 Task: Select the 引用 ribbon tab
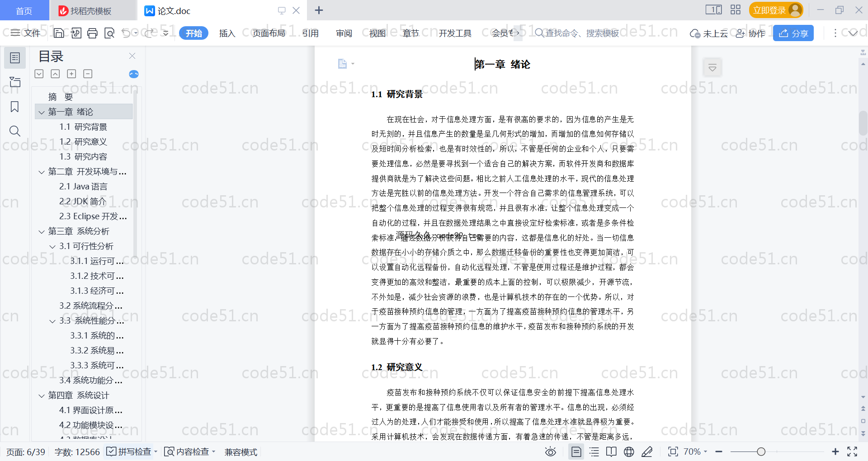pyautogui.click(x=311, y=33)
